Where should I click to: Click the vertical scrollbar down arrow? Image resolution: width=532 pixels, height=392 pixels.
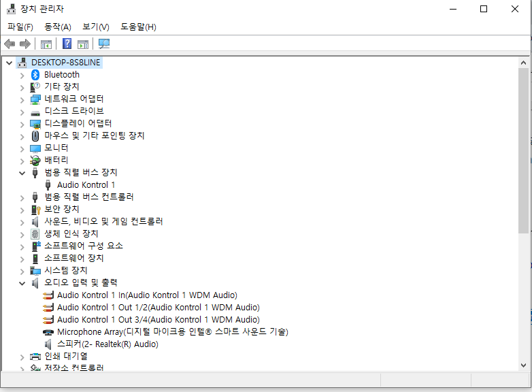click(523, 365)
